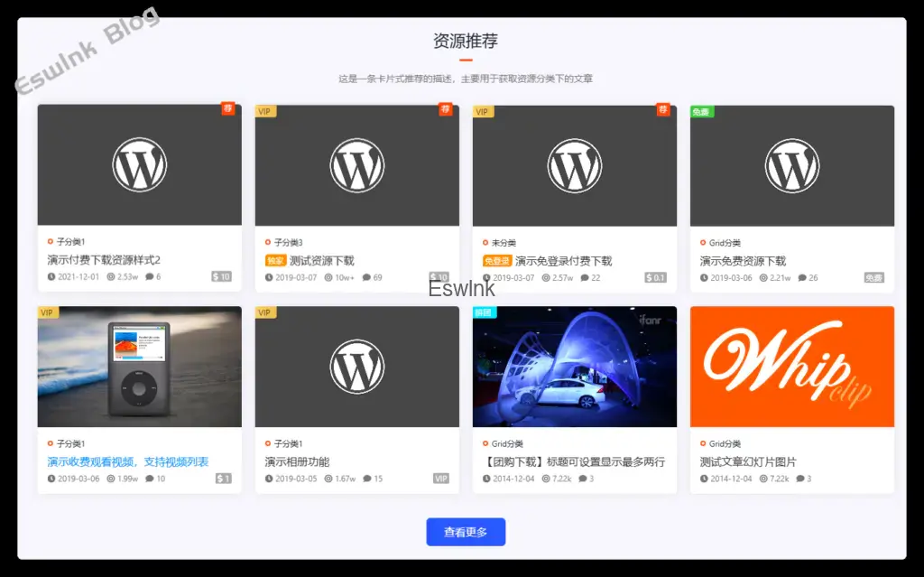Click the iPod thumbnail image

(139, 367)
